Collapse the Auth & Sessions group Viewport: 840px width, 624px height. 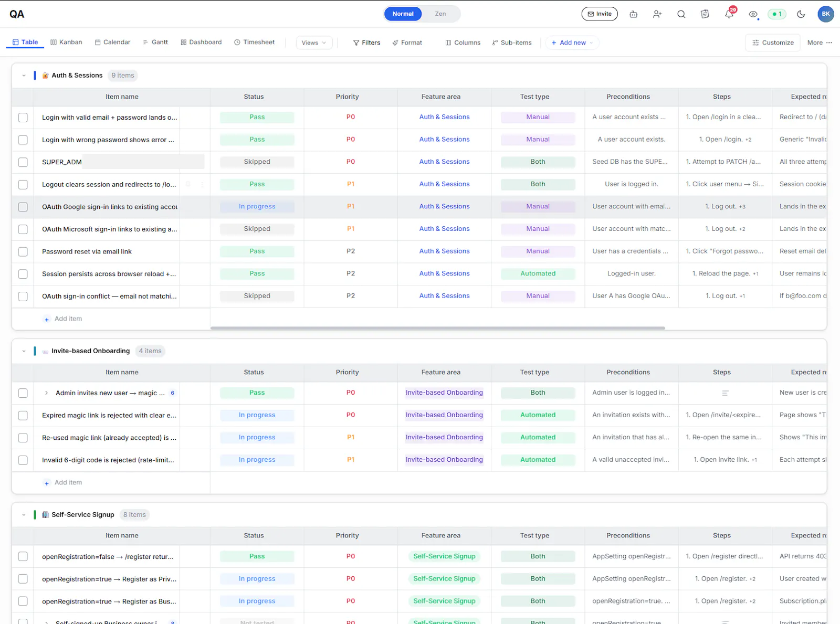coord(24,76)
